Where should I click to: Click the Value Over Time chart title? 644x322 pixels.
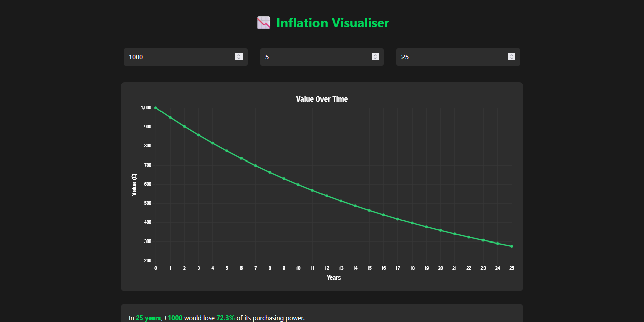[x=321, y=99]
